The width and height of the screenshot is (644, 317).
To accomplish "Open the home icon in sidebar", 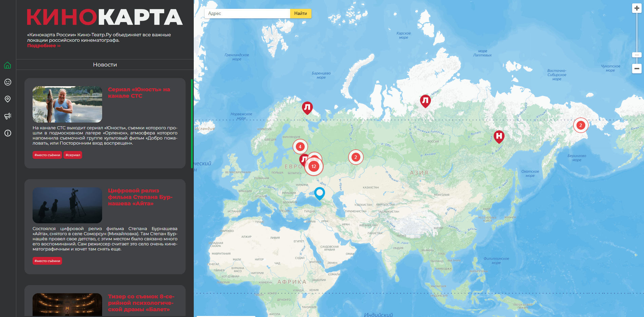I will (x=7, y=65).
